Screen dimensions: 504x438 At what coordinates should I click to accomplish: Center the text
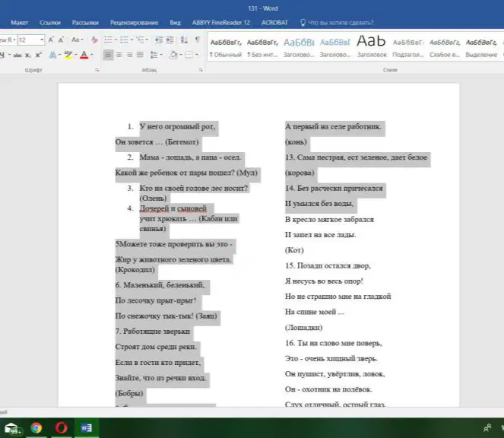coord(119,55)
